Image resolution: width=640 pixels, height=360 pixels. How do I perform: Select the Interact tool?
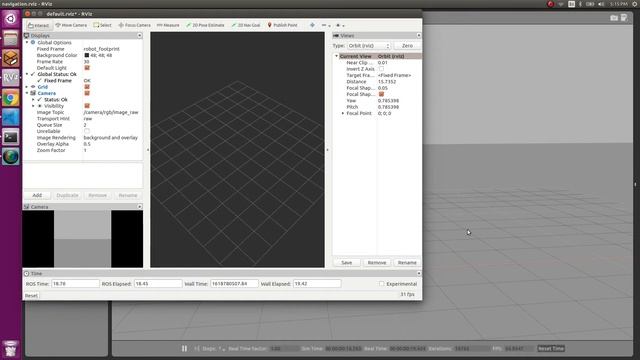click(39, 25)
